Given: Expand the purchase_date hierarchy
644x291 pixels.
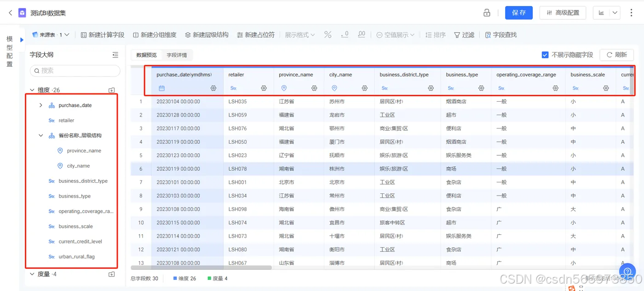Looking at the screenshot, I should coord(40,105).
